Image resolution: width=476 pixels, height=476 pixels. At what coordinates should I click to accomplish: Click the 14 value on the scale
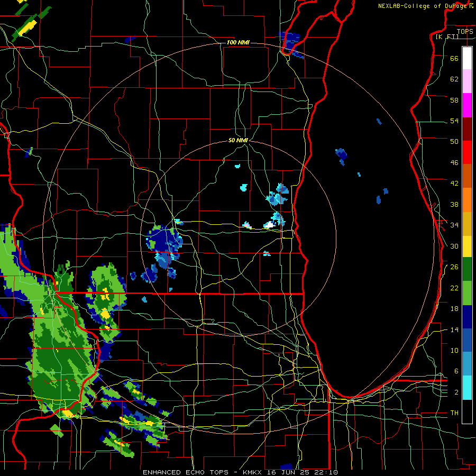tap(454, 329)
